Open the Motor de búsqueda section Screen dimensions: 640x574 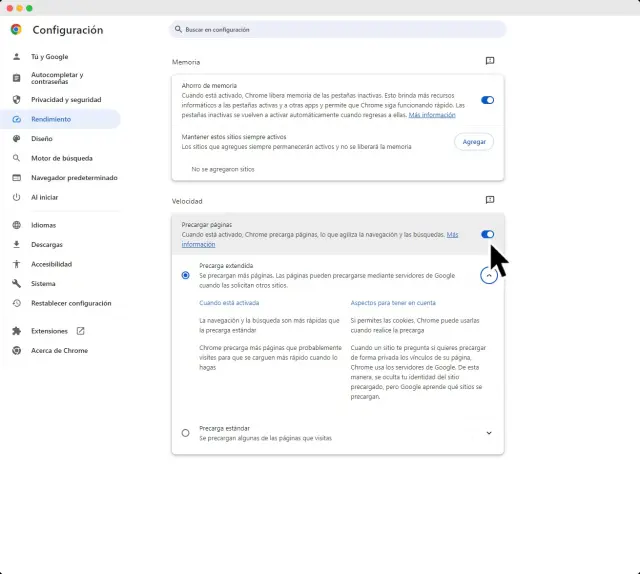click(62, 158)
